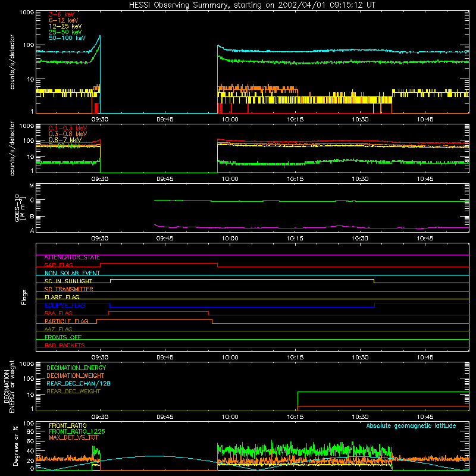Select the BAD_PACKETS flag label
476x476 pixels.
coord(65,345)
